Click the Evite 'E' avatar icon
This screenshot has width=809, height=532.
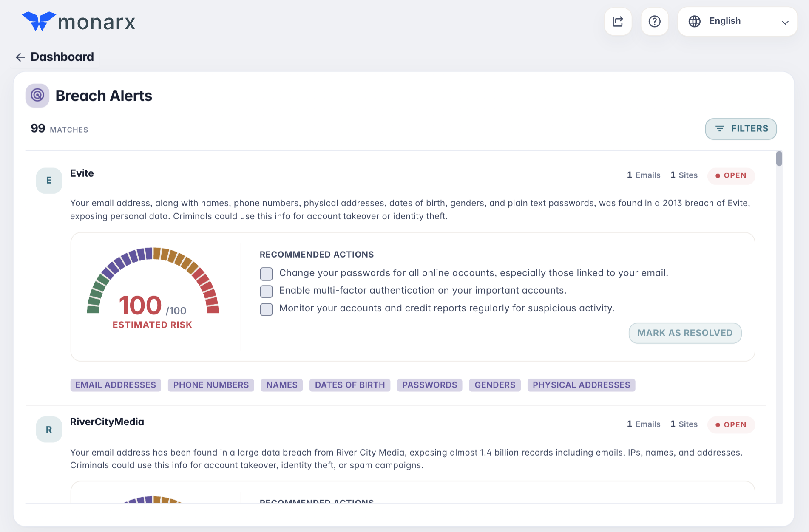tap(49, 181)
